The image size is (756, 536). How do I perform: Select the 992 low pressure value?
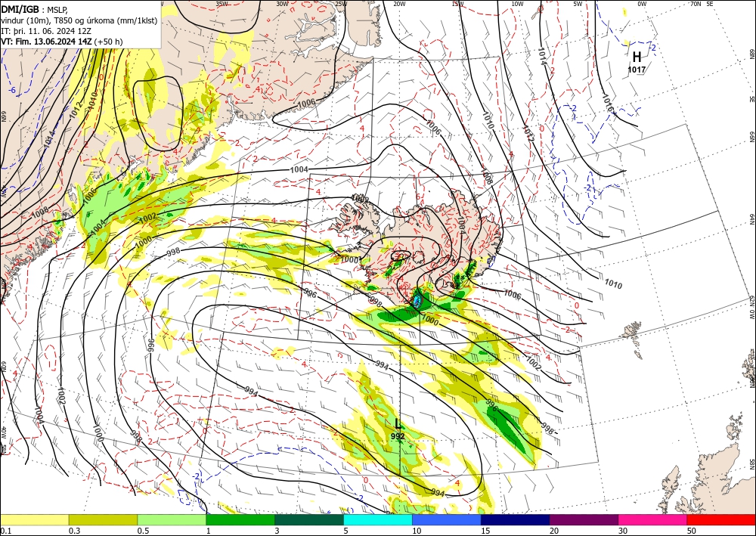398,436
